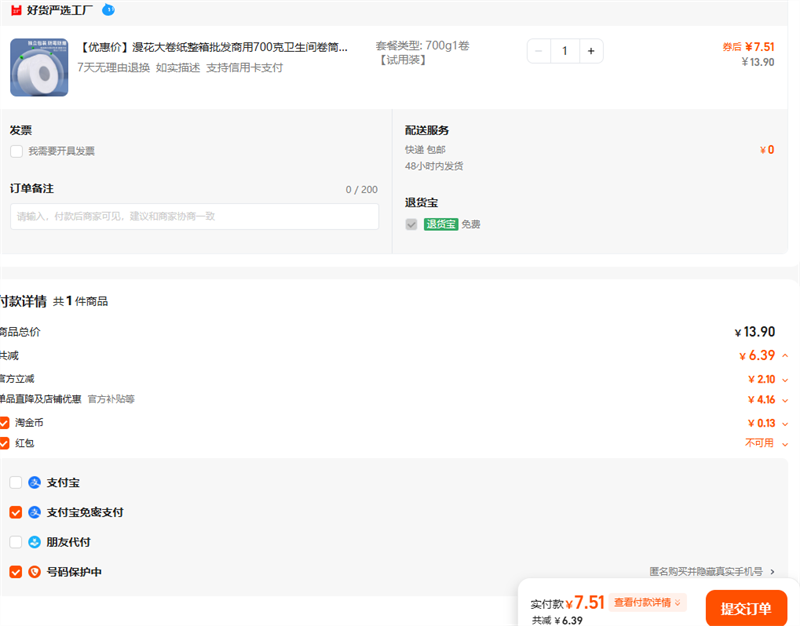Click the 朋友代付 friend-pay icon

(35, 543)
